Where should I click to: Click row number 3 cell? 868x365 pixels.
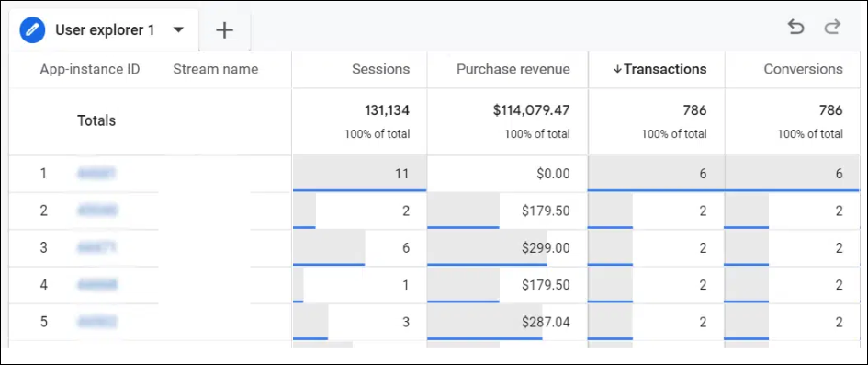(x=43, y=248)
